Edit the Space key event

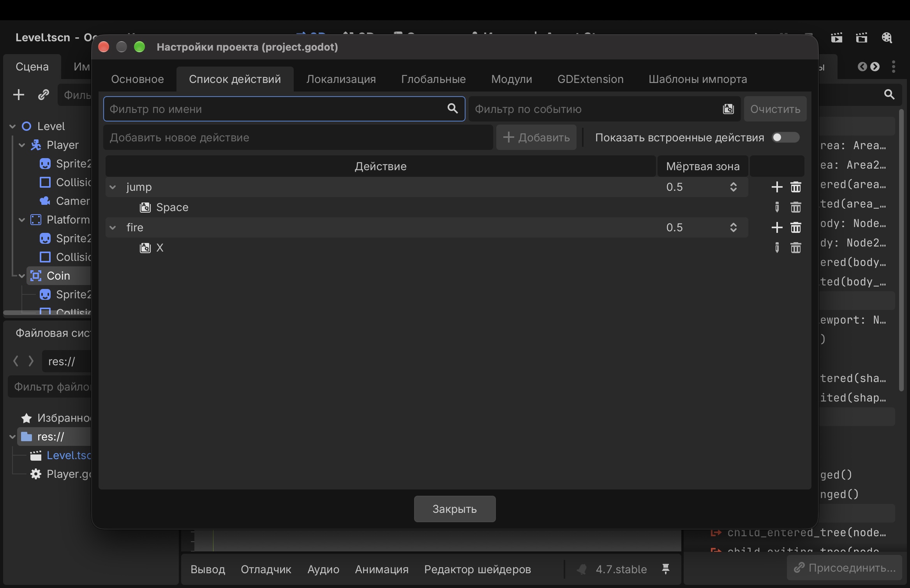(777, 207)
